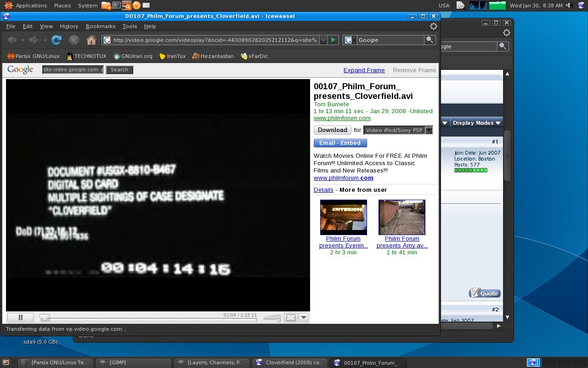Open xFarDic bookmark

(x=254, y=56)
